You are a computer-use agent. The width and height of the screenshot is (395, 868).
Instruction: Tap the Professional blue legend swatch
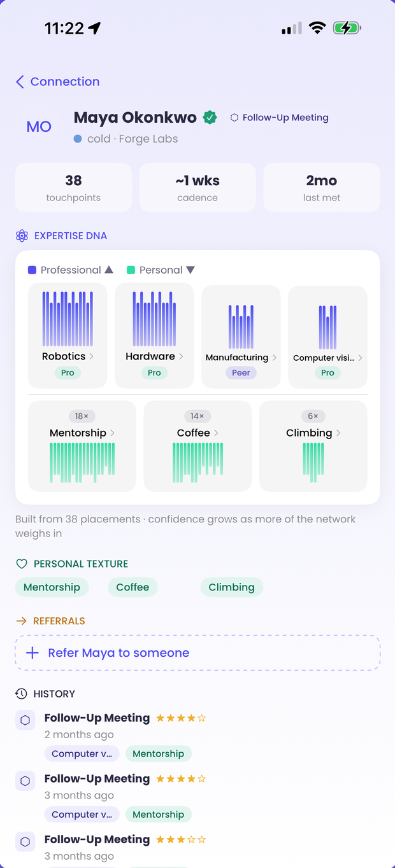pos(32,270)
